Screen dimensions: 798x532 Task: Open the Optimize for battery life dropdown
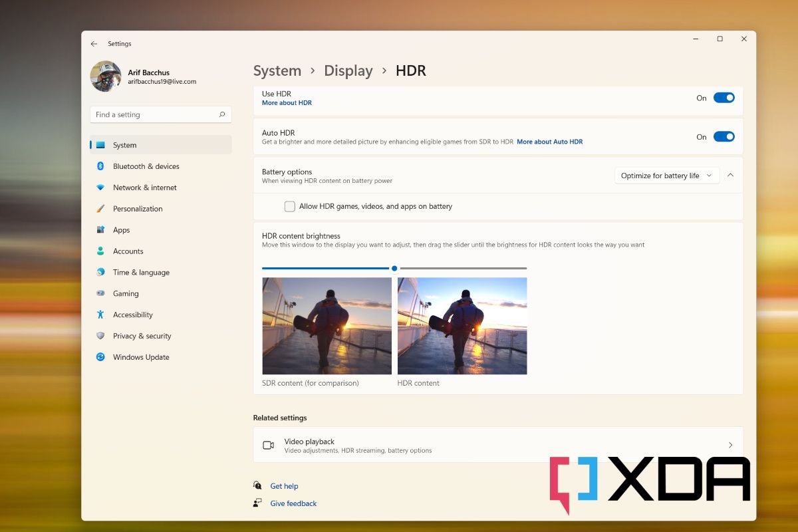pyautogui.click(x=666, y=175)
